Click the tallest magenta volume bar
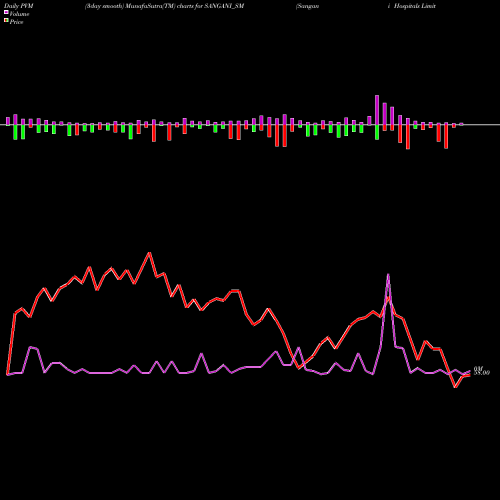 tap(377, 110)
